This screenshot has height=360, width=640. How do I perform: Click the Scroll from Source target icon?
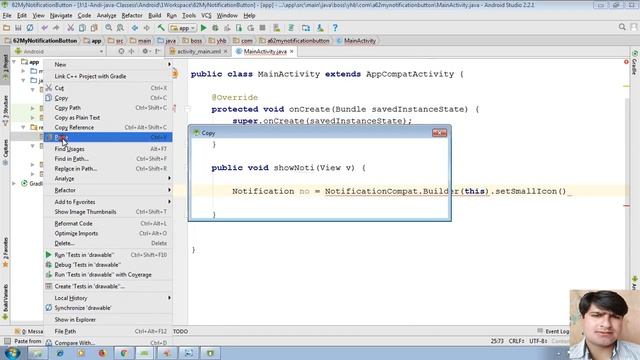coord(121,51)
